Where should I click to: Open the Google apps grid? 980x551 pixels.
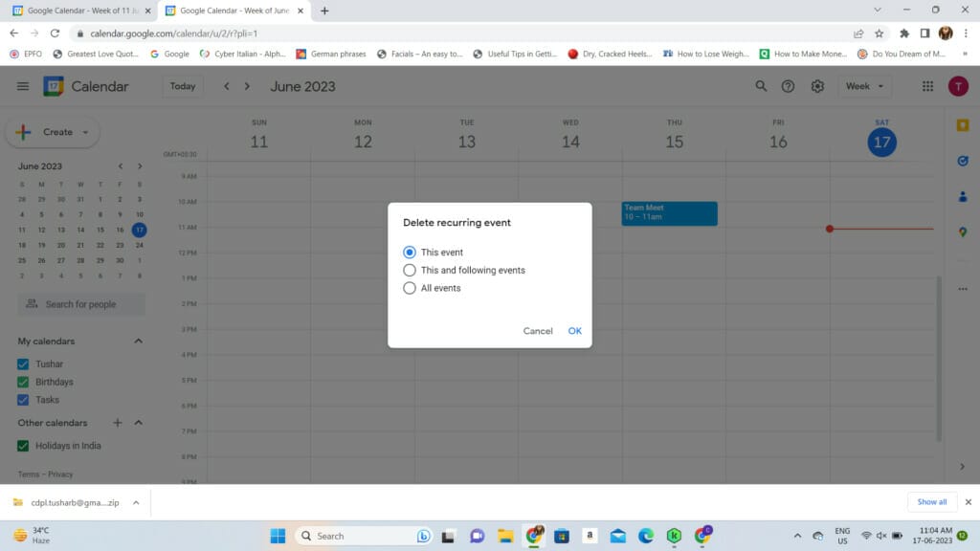point(927,86)
